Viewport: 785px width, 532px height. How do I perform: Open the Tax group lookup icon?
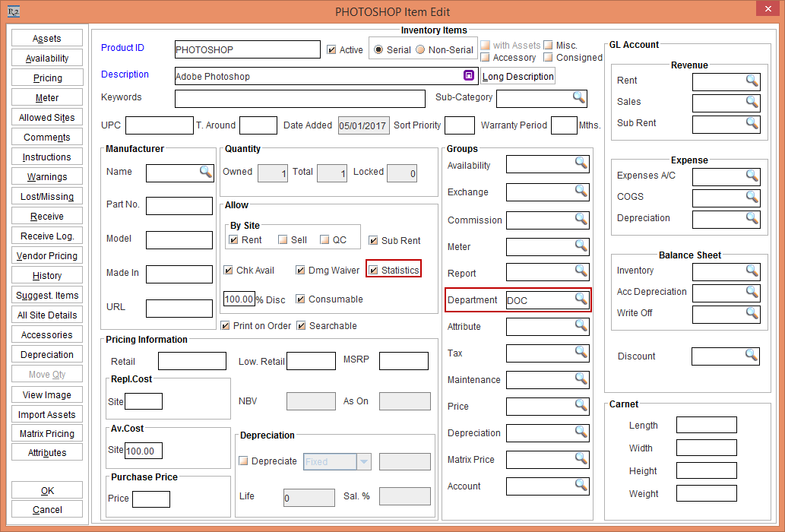[581, 352]
